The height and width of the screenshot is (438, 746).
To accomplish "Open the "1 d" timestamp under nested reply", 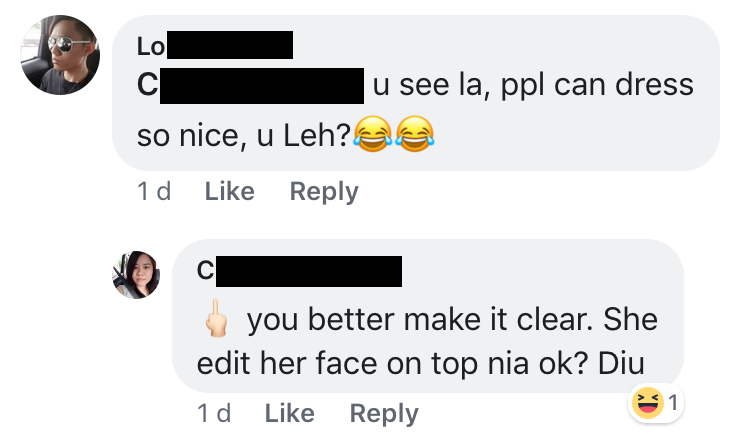I will (x=214, y=412).
